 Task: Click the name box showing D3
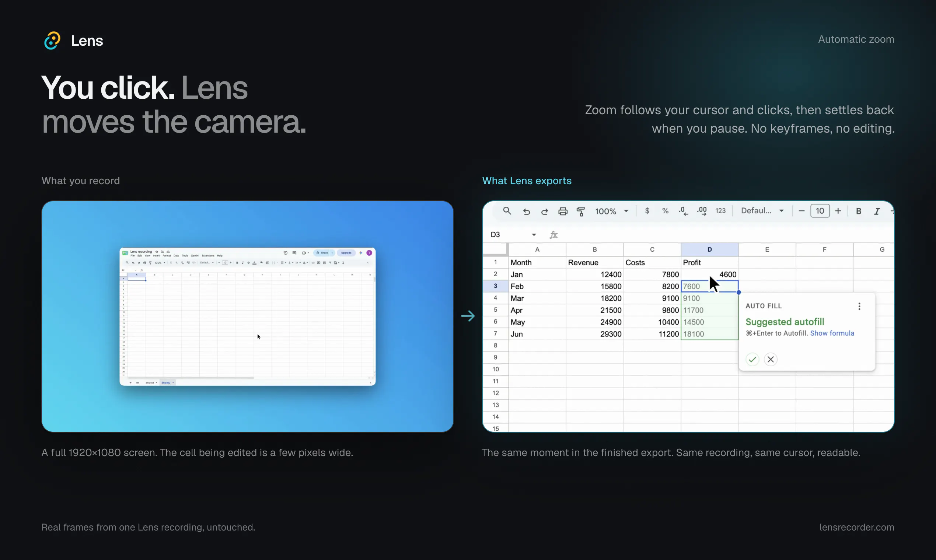(x=513, y=234)
